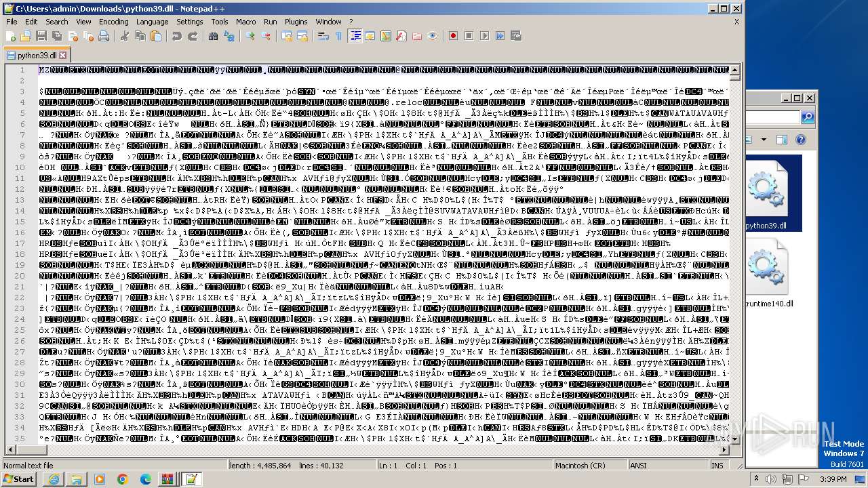Viewport: 868px width, 488px height.
Task: Click the Copy toolbar icon
Action: (140, 36)
